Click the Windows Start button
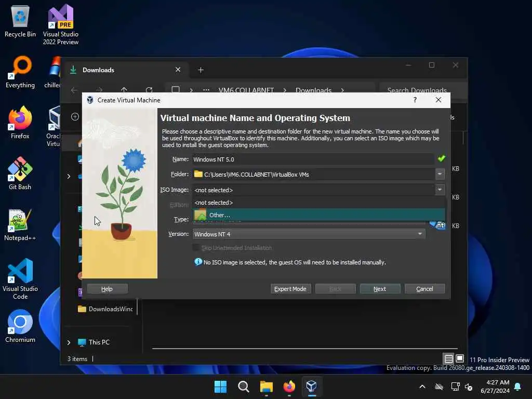The height and width of the screenshot is (399, 532). [x=220, y=387]
